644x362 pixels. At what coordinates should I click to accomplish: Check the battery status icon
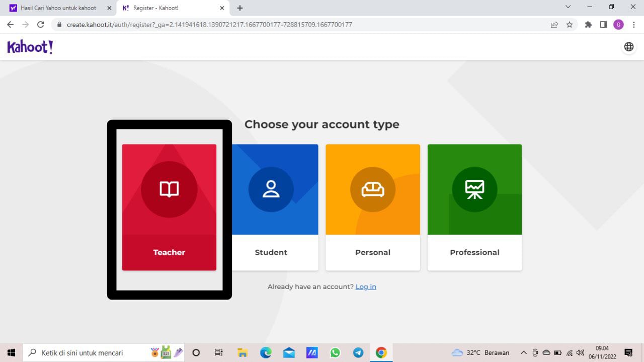[557, 352]
